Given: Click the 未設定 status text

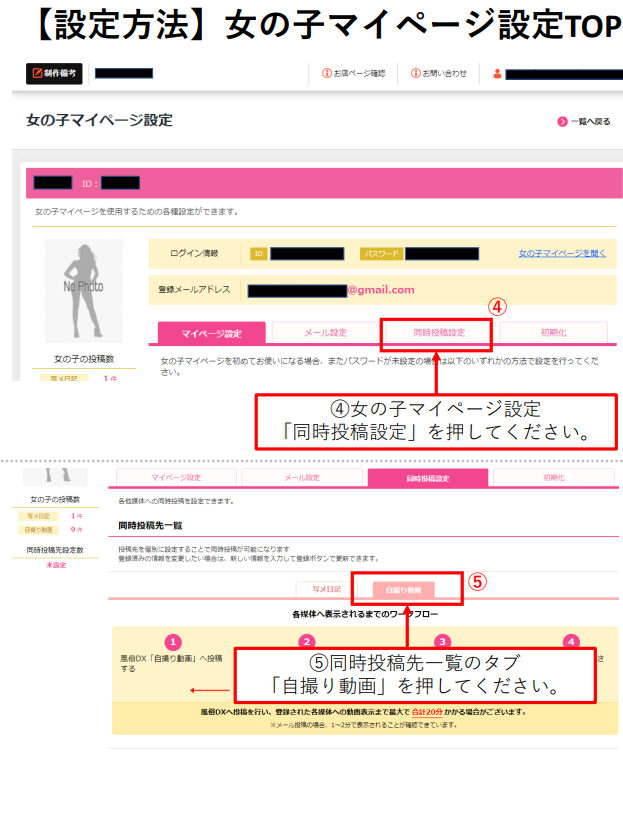Looking at the screenshot, I should [x=56, y=565].
